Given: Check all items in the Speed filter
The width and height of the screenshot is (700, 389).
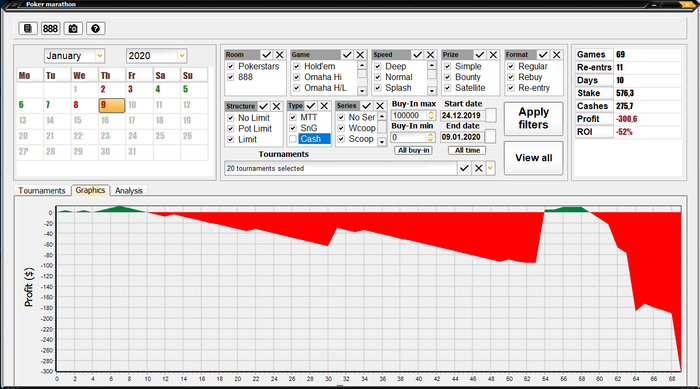Looking at the screenshot, I should click(418, 54).
